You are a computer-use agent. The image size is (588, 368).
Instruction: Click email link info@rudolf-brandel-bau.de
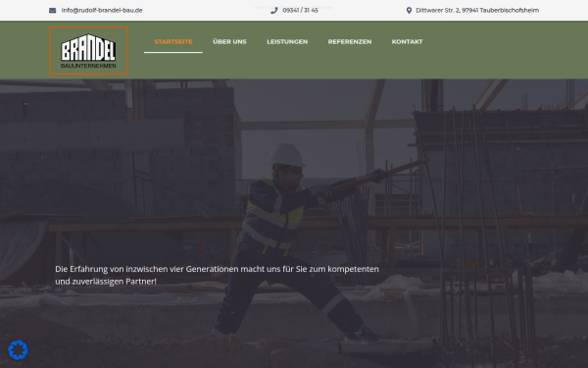102,11
